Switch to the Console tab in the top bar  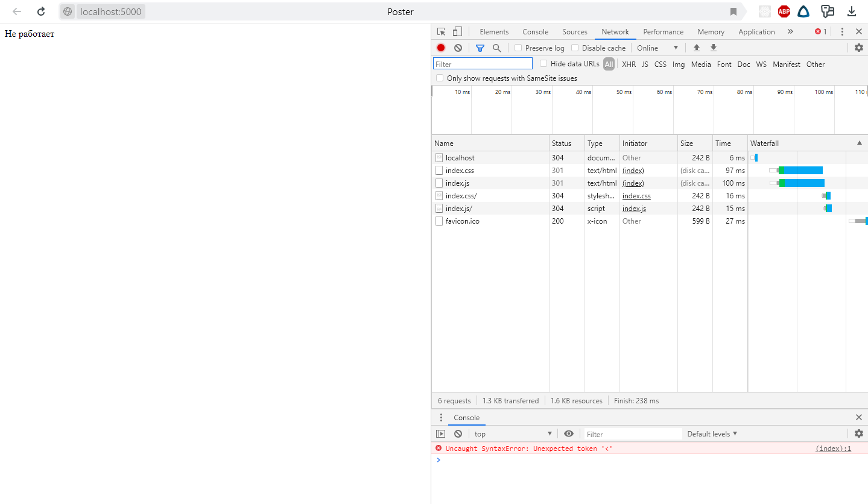click(535, 32)
